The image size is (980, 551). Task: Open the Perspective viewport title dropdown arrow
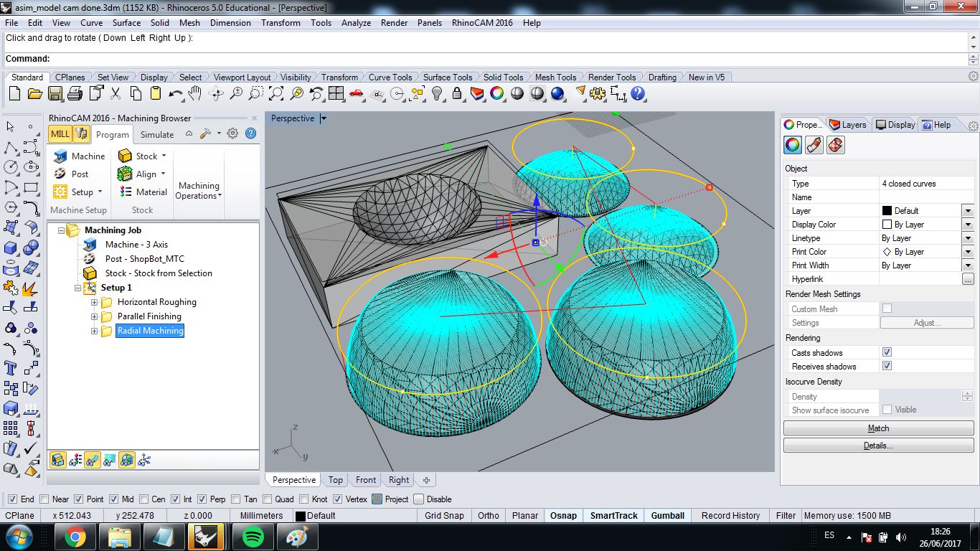tap(324, 118)
